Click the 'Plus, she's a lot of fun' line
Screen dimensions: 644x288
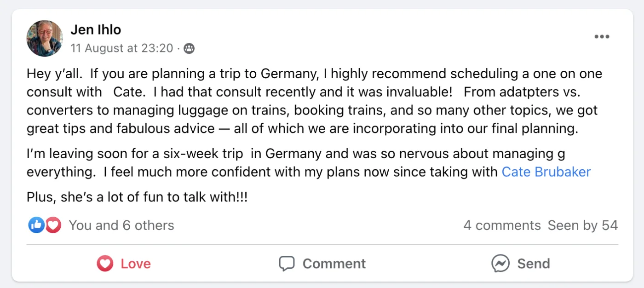click(137, 198)
